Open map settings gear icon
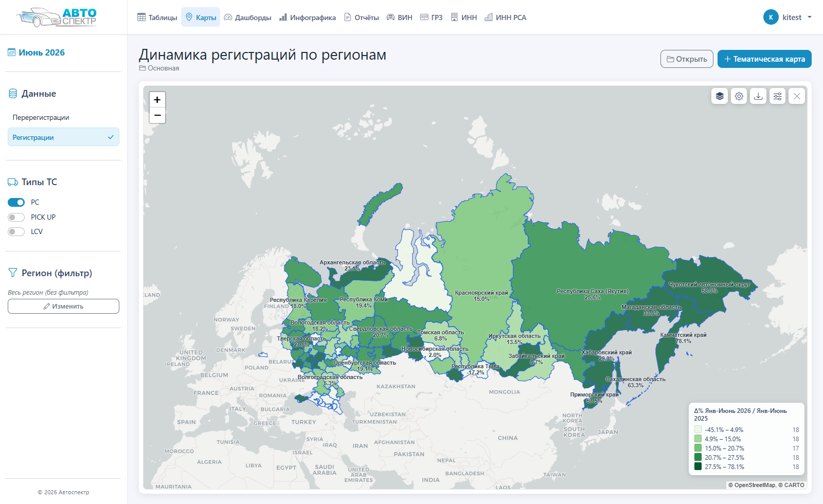The width and height of the screenshot is (823, 504). [x=739, y=96]
